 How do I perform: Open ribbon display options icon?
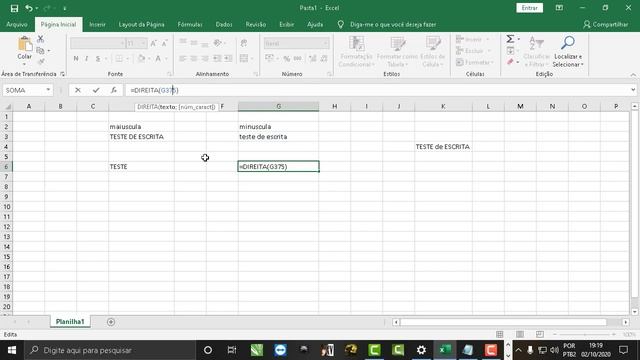click(559, 8)
